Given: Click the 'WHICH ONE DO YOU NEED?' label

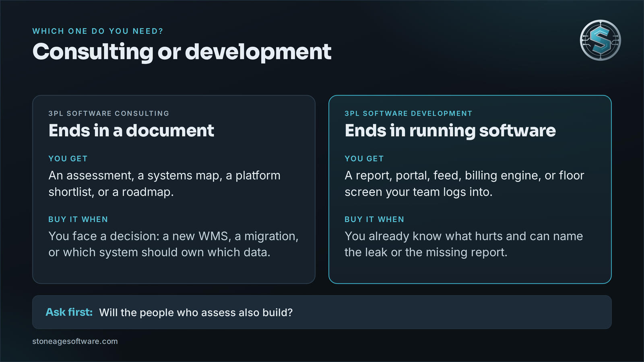Looking at the screenshot, I should point(98,31).
